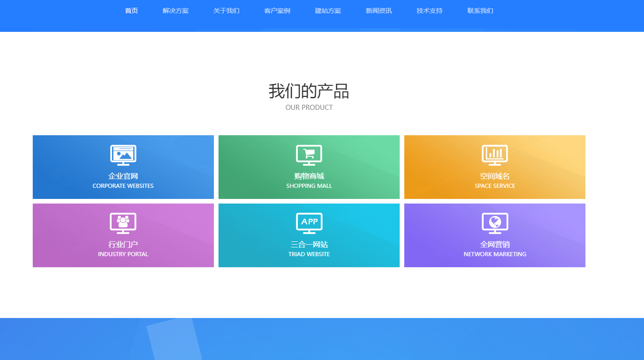This screenshot has width=644, height=360.
Task: Select the INDUSTRY PORTAL text label
Action: pyautogui.click(x=123, y=254)
